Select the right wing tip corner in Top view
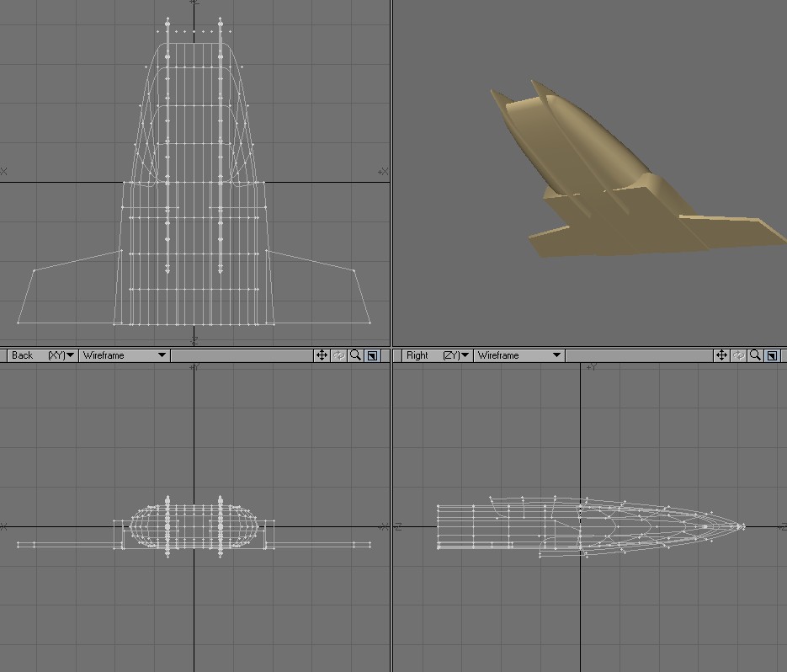Image resolution: width=787 pixels, height=672 pixels. coord(370,323)
